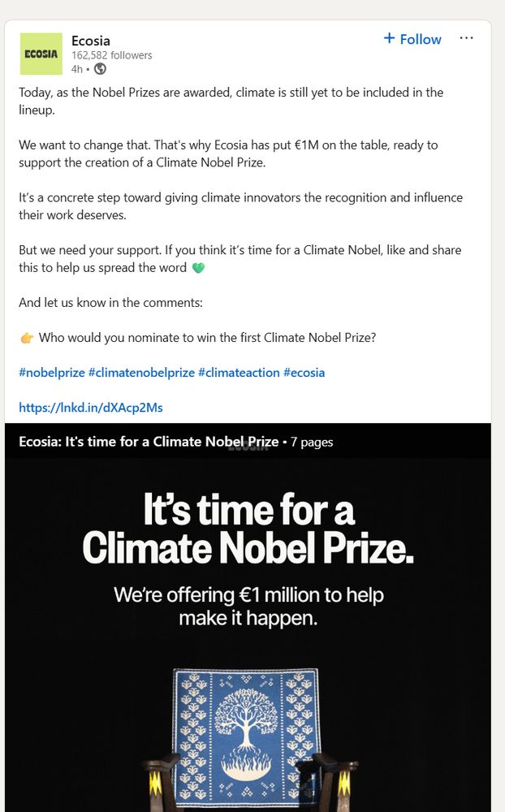505x812 pixels.
Task: Click the Ecosia profile logo
Action: [x=41, y=54]
